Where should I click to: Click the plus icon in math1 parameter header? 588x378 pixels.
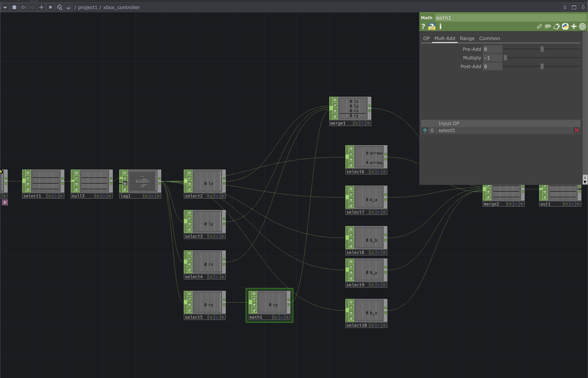574,26
